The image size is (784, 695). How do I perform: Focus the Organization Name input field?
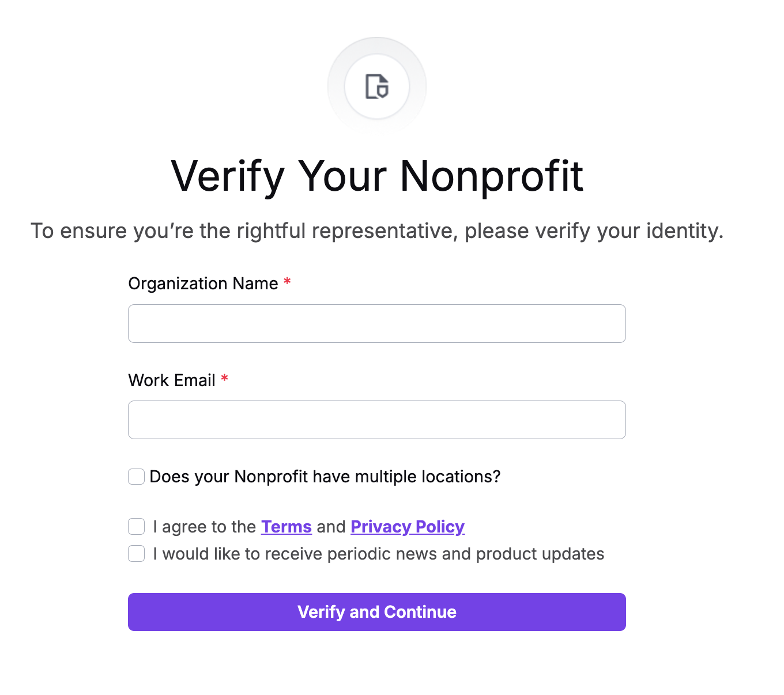click(377, 323)
